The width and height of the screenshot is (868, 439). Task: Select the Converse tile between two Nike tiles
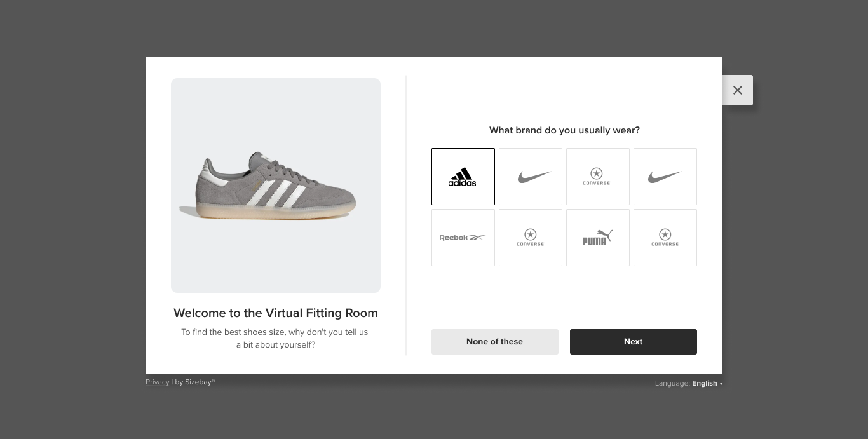pos(597,177)
